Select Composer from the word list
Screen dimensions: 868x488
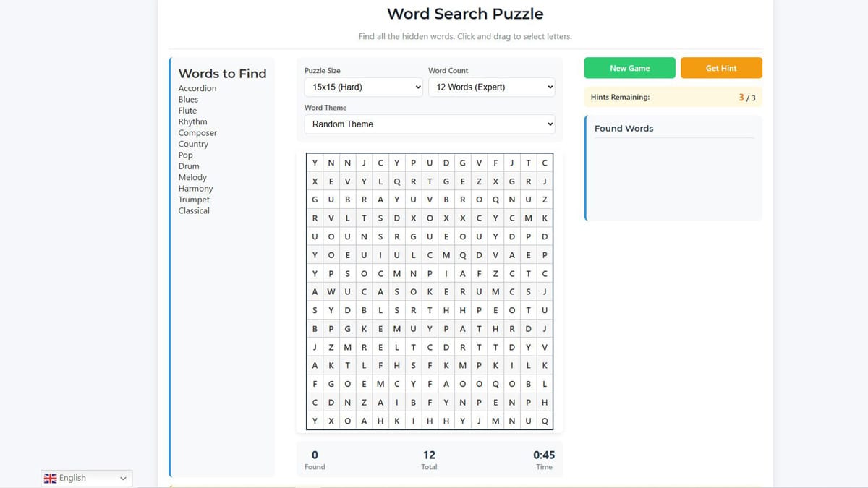pyautogui.click(x=197, y=132)
